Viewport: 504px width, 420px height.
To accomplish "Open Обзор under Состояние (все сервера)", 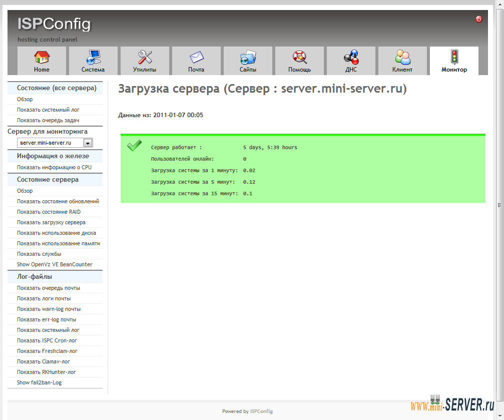I will coord(25,100).
